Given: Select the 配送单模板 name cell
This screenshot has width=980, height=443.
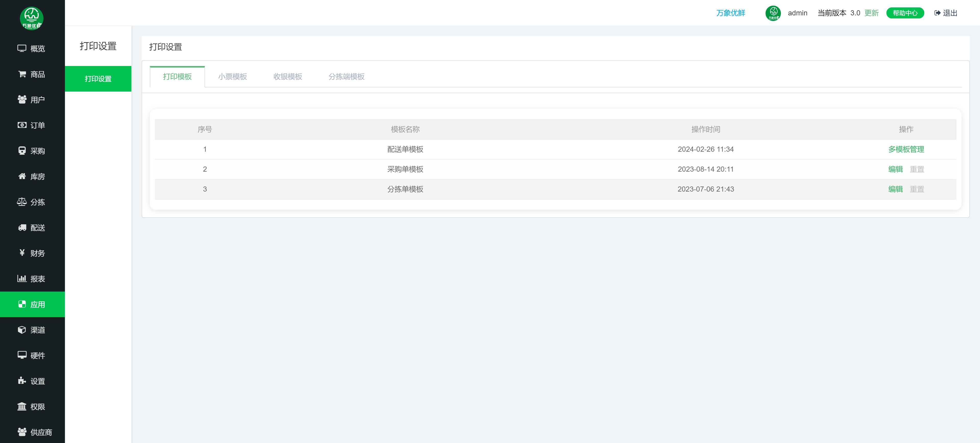Looking at the screenshot, I should pyautogui.click(x=405, y=149).
